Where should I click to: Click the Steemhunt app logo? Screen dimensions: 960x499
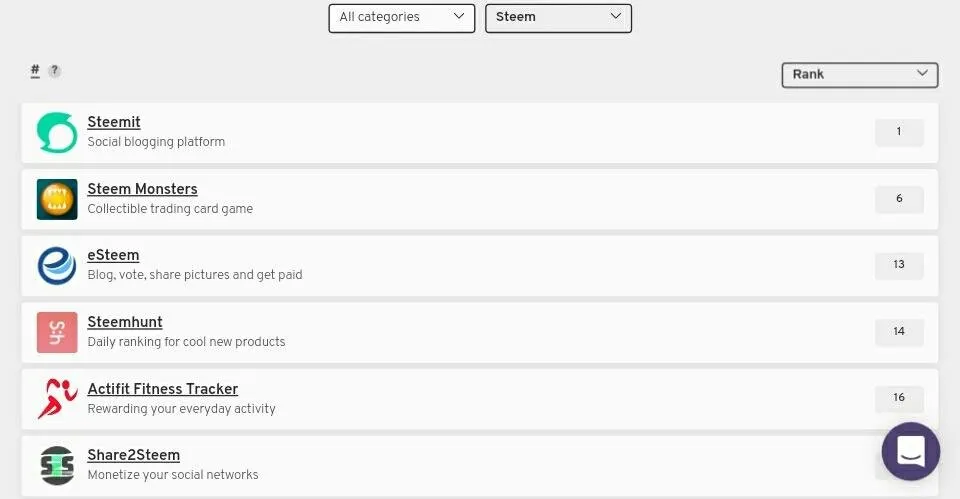[57, 332]
